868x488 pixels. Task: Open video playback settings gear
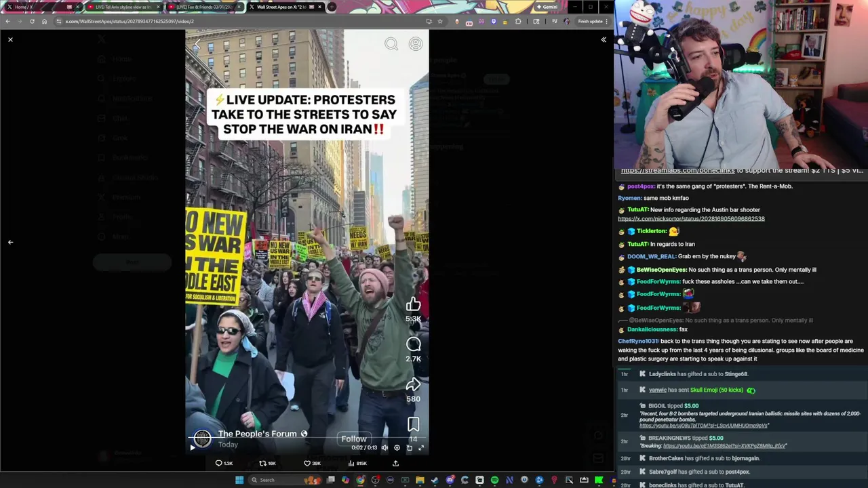(397, 447)
